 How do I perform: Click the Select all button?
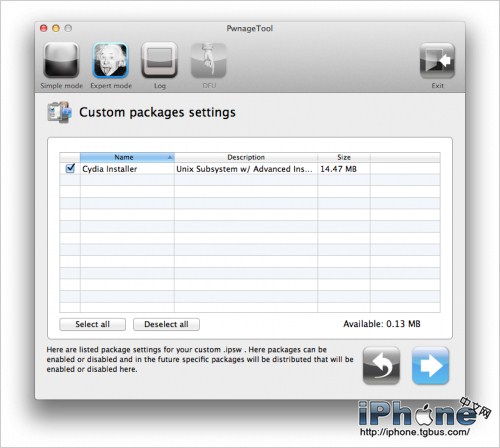[92, 324]
